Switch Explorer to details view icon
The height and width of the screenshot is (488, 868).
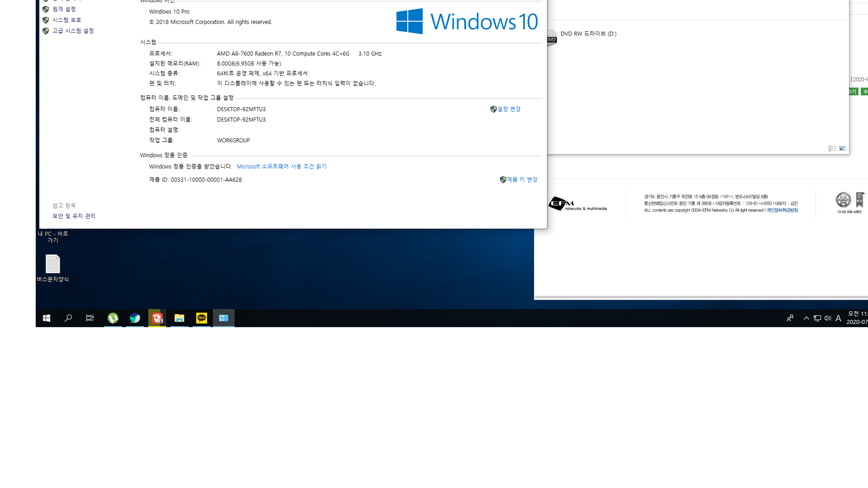pos(832,148)
